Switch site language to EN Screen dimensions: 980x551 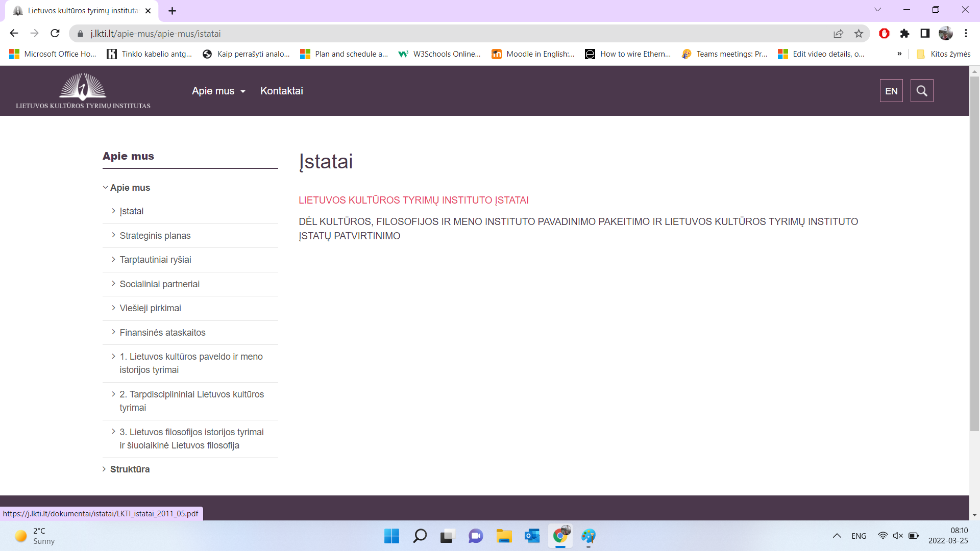pyautogui.click(x=891, y=91)
